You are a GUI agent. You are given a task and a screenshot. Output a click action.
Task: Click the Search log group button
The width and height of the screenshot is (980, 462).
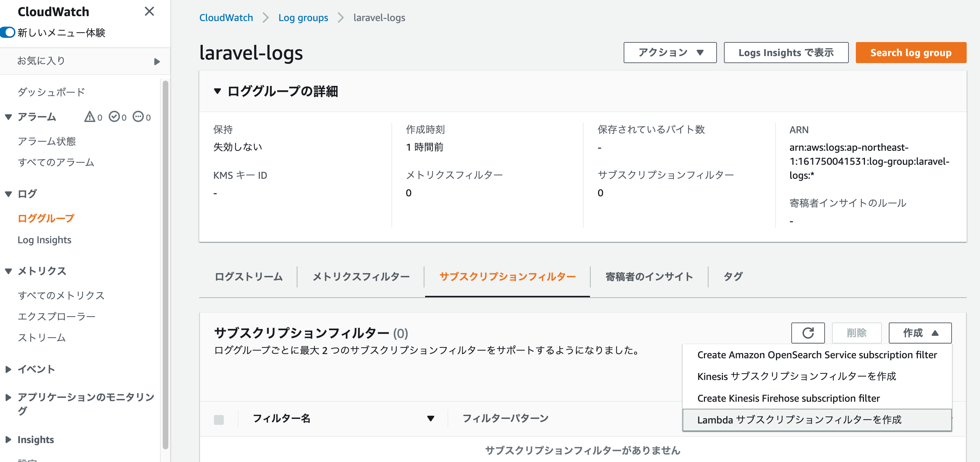pos(911,53)
